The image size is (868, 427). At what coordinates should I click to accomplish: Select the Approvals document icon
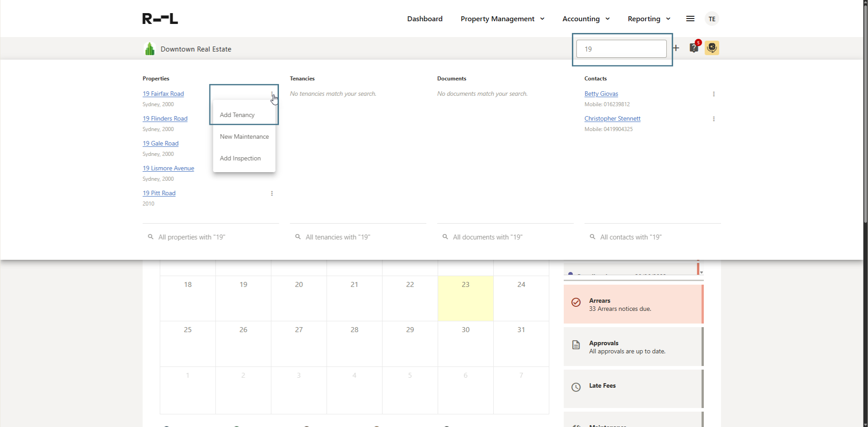[576, 345]
